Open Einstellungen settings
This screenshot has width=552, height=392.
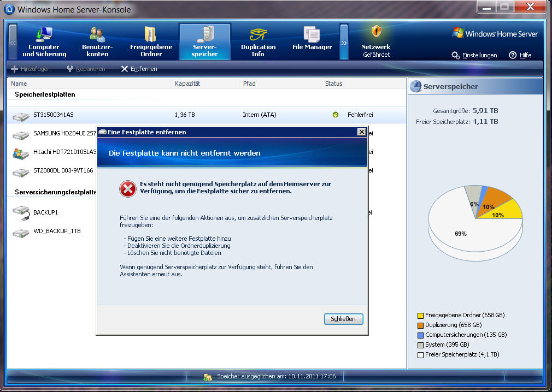point(474,55)
